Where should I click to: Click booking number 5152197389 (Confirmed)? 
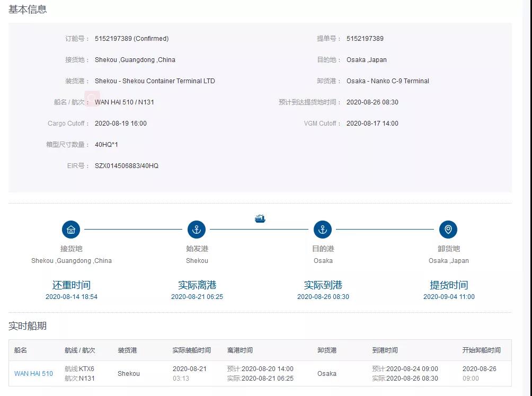click(131, 39)
